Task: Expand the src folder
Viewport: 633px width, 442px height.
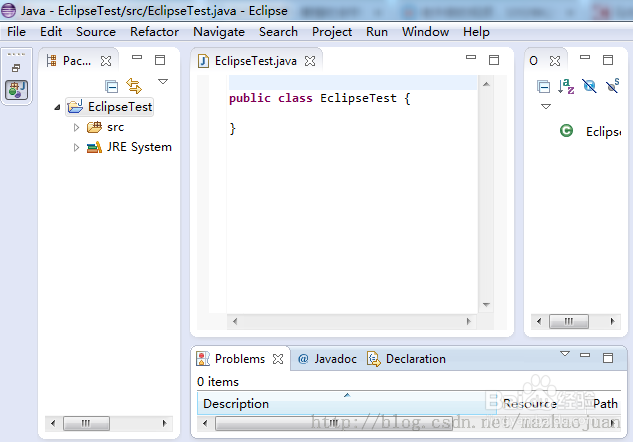Action: click(76, 128)
